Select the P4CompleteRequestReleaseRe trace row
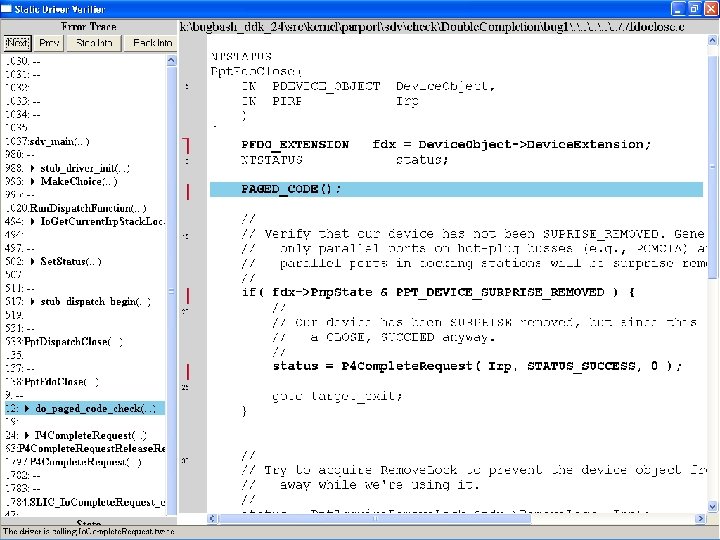The image size is (720, 540). pyautogui.click(x=85, y=448)
